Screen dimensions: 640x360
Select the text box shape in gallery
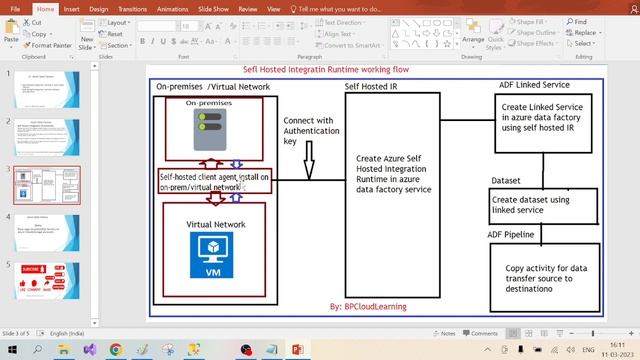[396, 23]
